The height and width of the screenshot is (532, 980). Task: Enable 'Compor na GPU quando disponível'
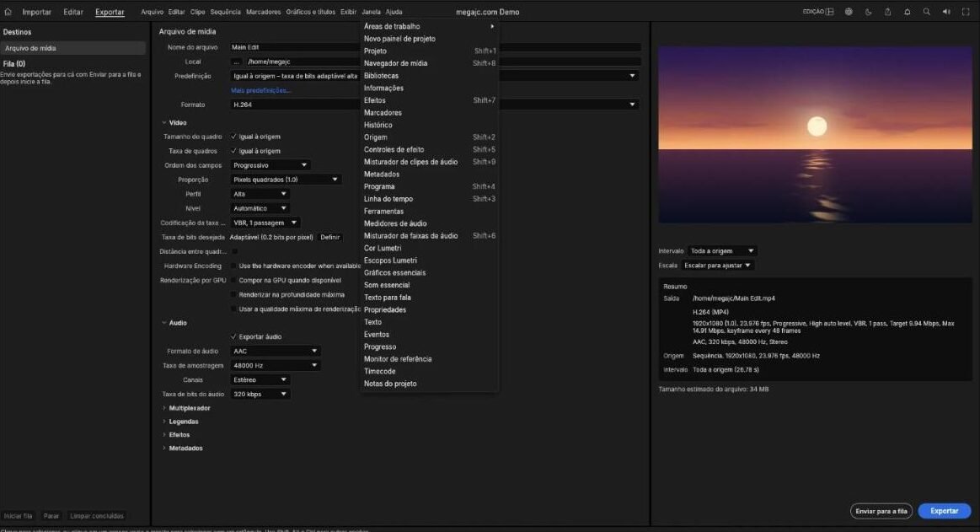click(233, 280)
